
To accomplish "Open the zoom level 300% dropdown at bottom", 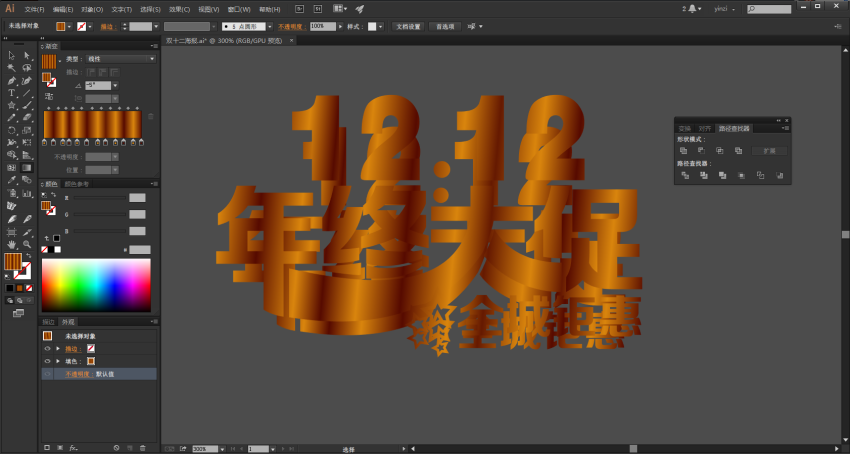I will [x=222, y=449].
